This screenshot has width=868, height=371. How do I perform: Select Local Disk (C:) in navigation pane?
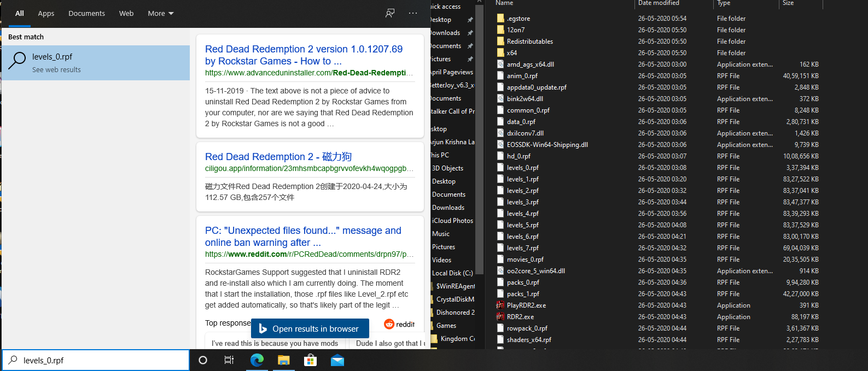pos(452,273)
